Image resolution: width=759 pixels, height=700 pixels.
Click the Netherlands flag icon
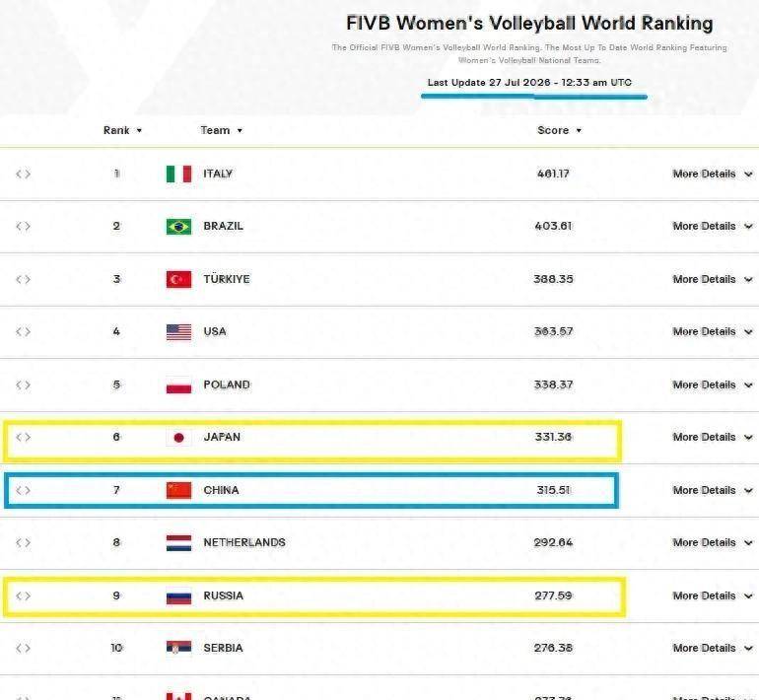coord(178,542)
